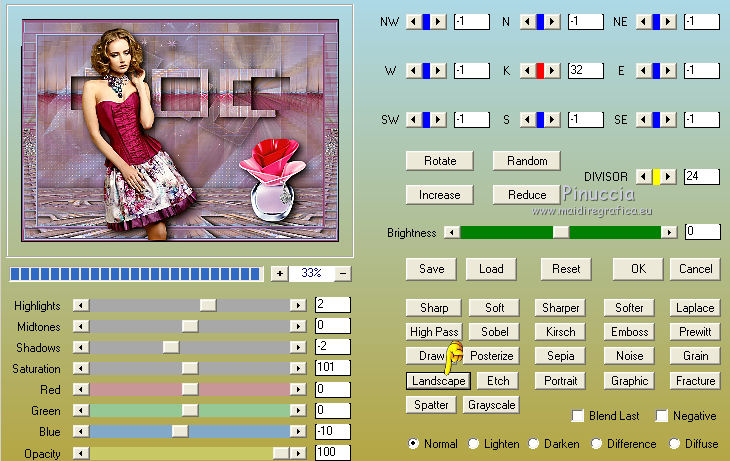Image resolution: width=730 pixels, height=461 pixels.
Task: Click the Reduce button
Action: coord(527,195)
